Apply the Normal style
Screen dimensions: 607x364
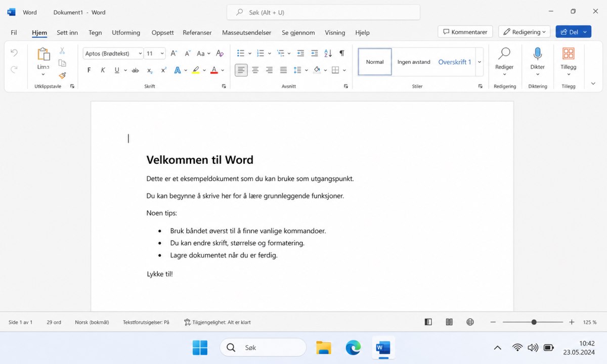pos(375,62)
